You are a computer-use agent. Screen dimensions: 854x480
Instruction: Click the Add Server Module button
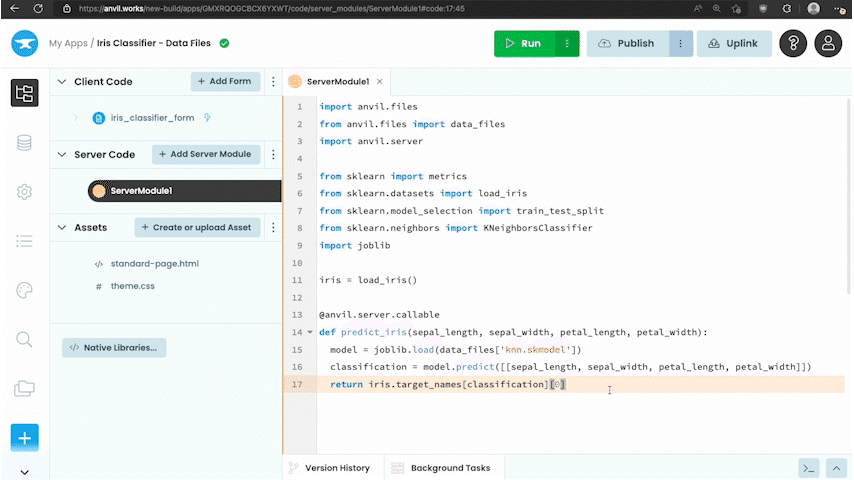click(x=206, y=154)
